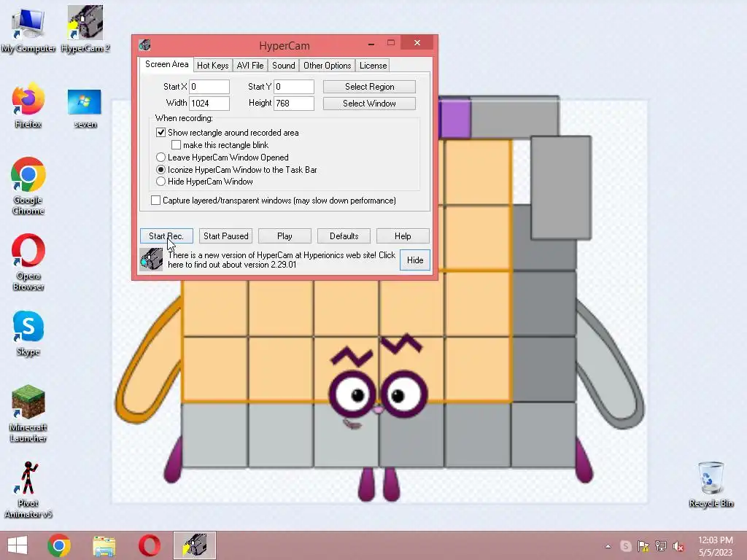Open Opera from the taskbar

(149, 545)
